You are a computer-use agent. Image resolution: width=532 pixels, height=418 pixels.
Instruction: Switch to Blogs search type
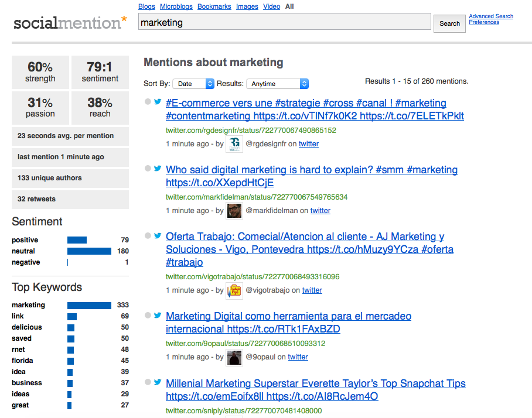(146, 6)
